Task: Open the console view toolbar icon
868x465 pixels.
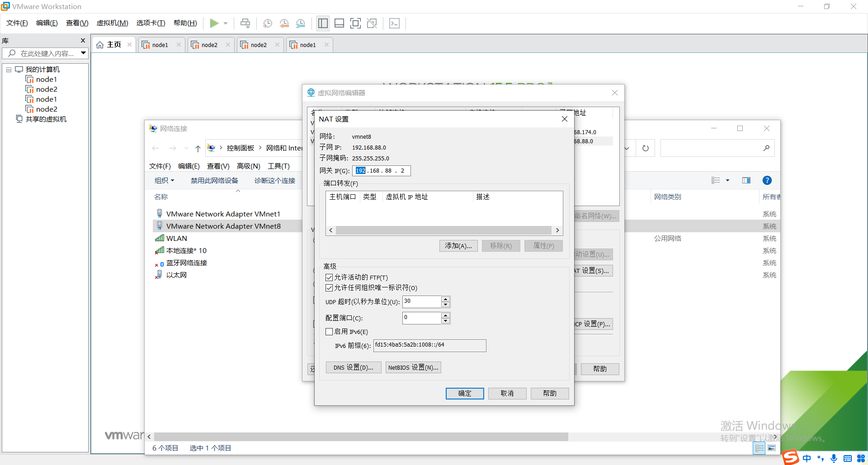Action: pyautogui.click(x=394, y=23)
